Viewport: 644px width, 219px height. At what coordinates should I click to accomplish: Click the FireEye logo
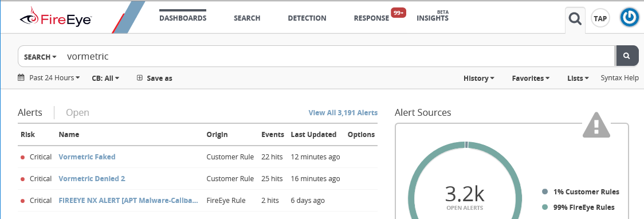click(x=55, y=18)
